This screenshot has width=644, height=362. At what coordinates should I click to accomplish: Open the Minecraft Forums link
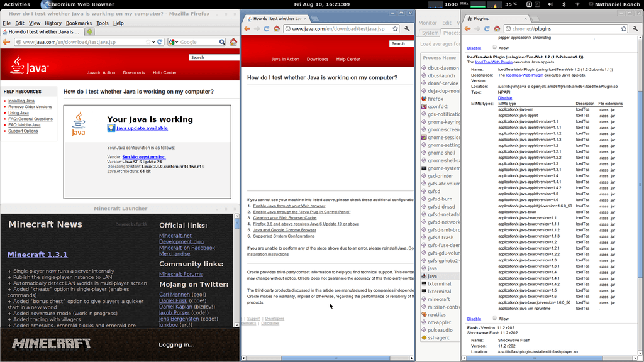click(180, 274)
